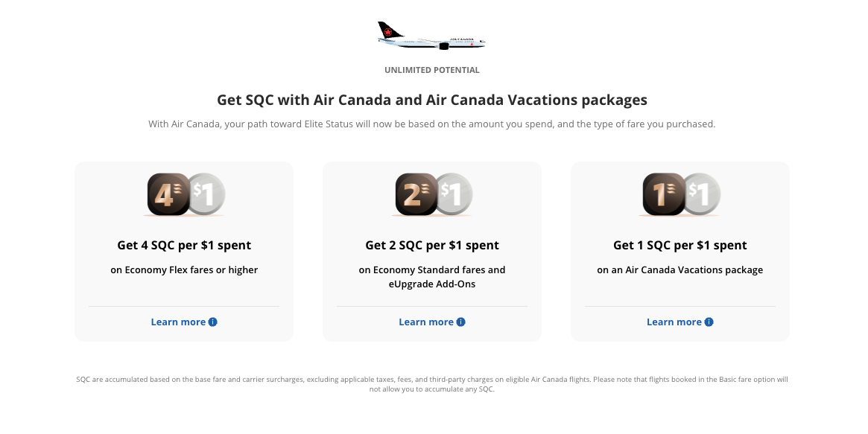Open Learn more for Economy Flex fares
Image resolution: width=868 pixels, height=434 pixels.
tap(179, 322)
